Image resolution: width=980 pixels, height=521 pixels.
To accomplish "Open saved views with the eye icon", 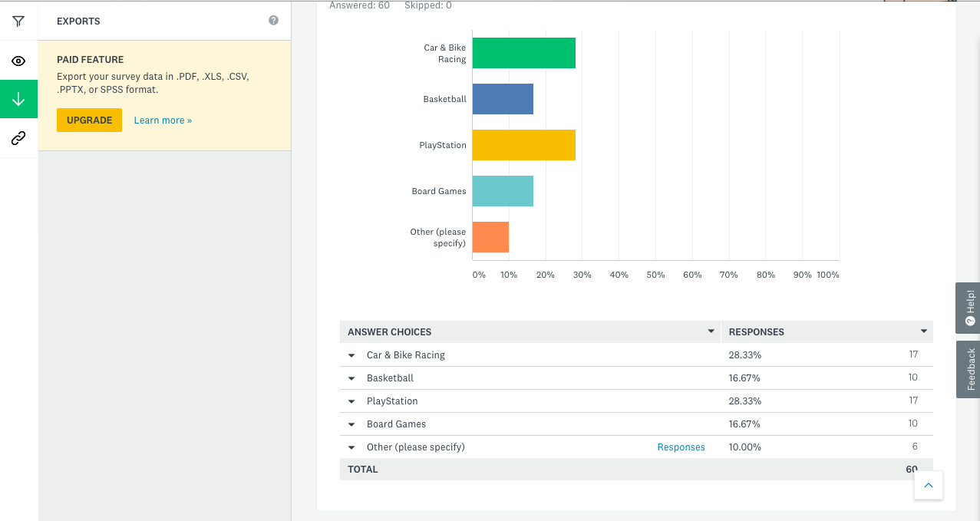I will 18,60.
